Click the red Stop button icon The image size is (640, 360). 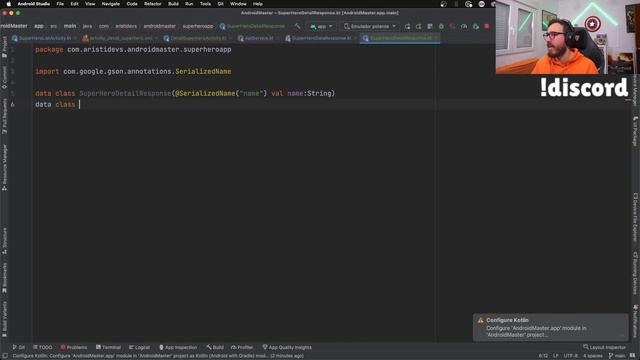(487, 27)
